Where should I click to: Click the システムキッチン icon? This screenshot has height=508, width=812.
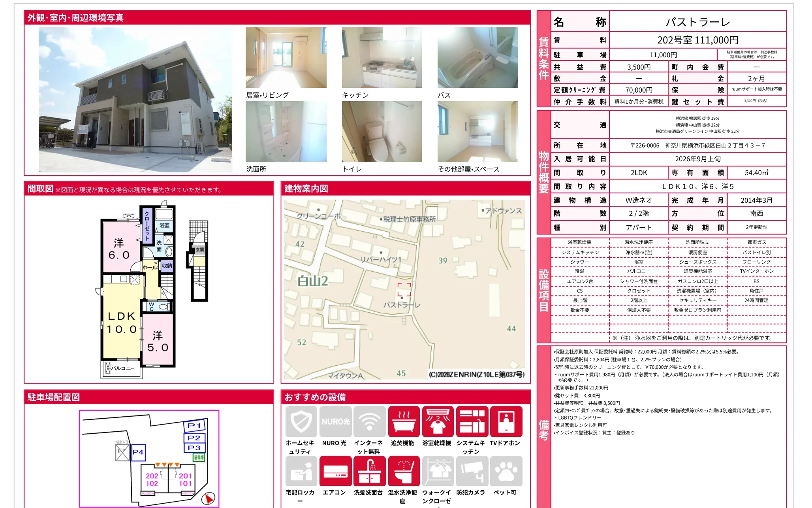click(472, 421)
